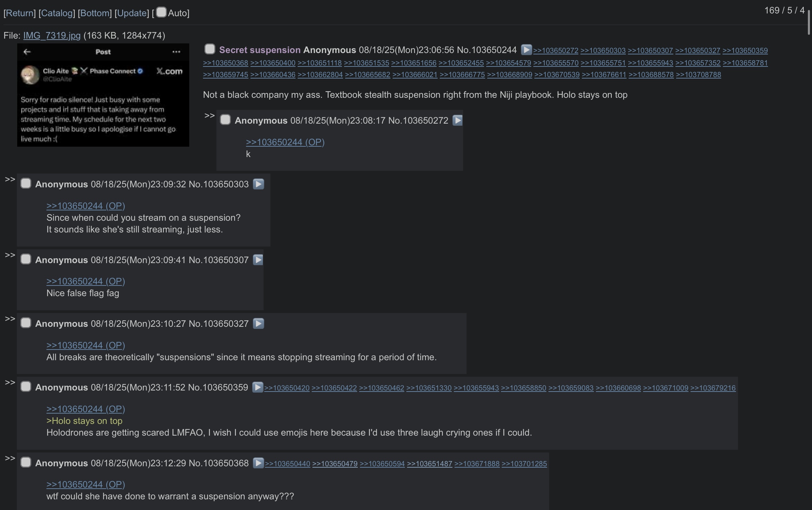Open post menu arrow for post No.103650359
812x510 pixels.
257,387
